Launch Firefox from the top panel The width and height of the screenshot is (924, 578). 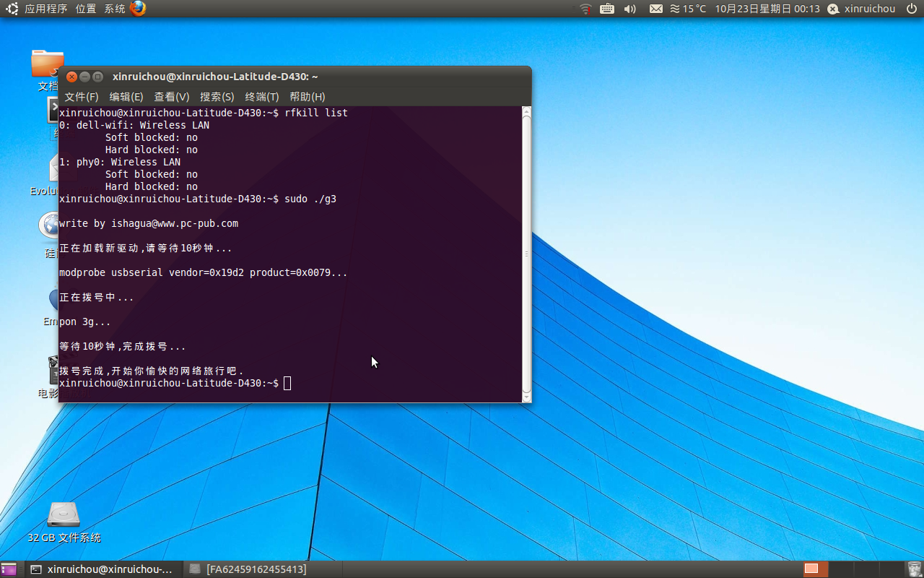(x=138, y=9)
